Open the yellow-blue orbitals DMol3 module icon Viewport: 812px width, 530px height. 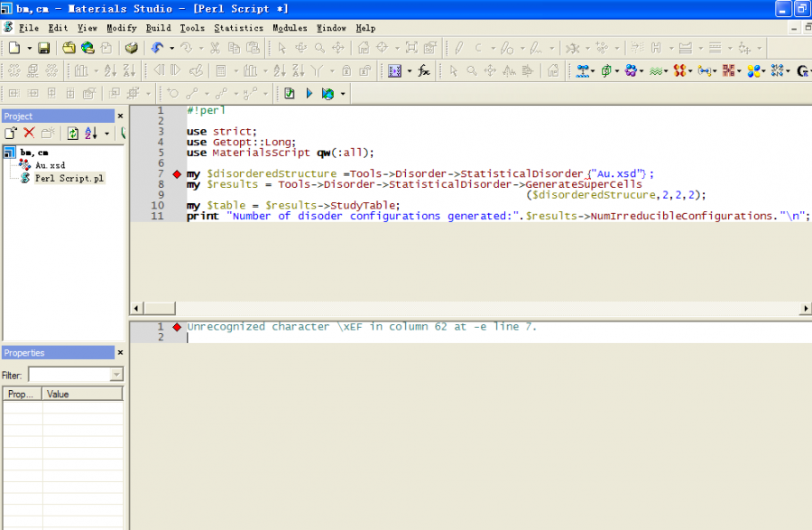pos(753,70)
